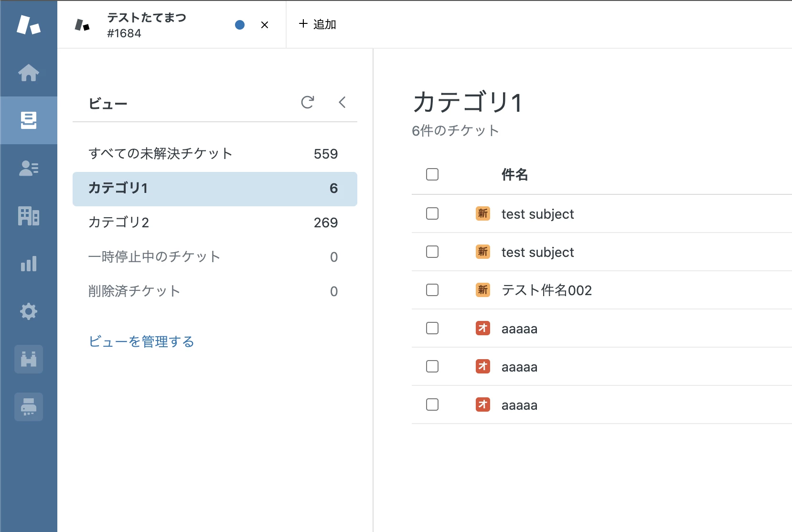Sort by the 件名 column header

pos(514,175)
